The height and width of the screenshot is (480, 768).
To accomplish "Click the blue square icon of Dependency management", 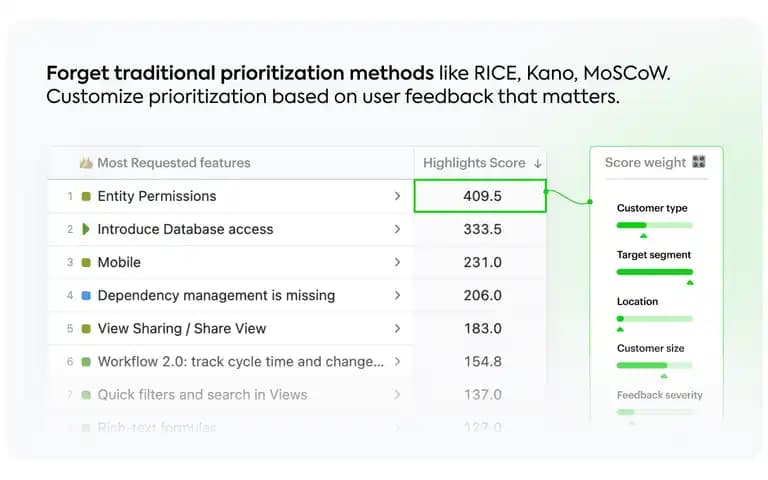I will coord(86,296).
